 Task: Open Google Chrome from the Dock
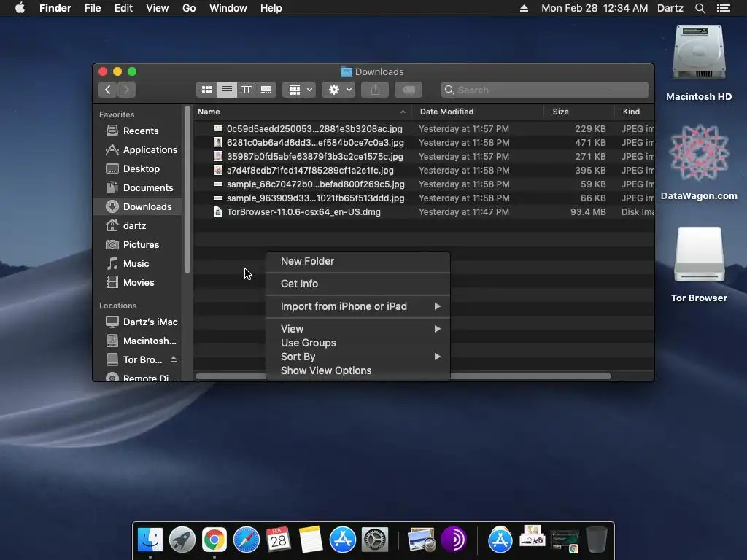coord(214,540)
